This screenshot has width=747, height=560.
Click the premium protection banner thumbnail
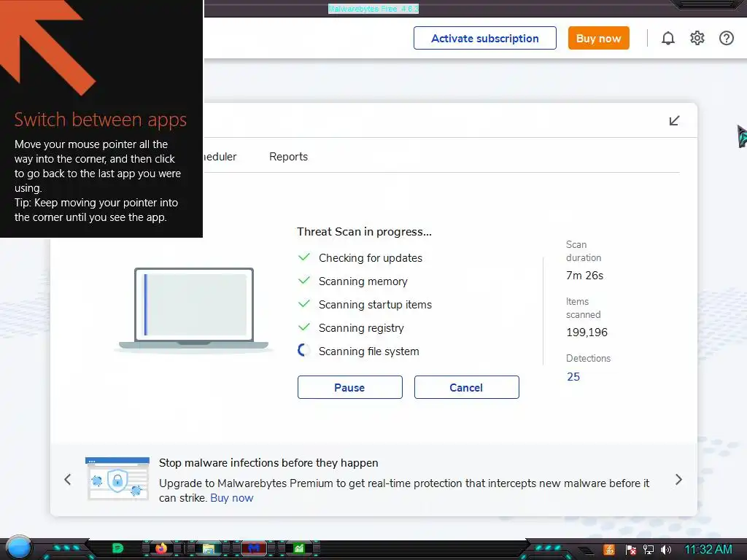pyautogui.click(x=117, y=478)
